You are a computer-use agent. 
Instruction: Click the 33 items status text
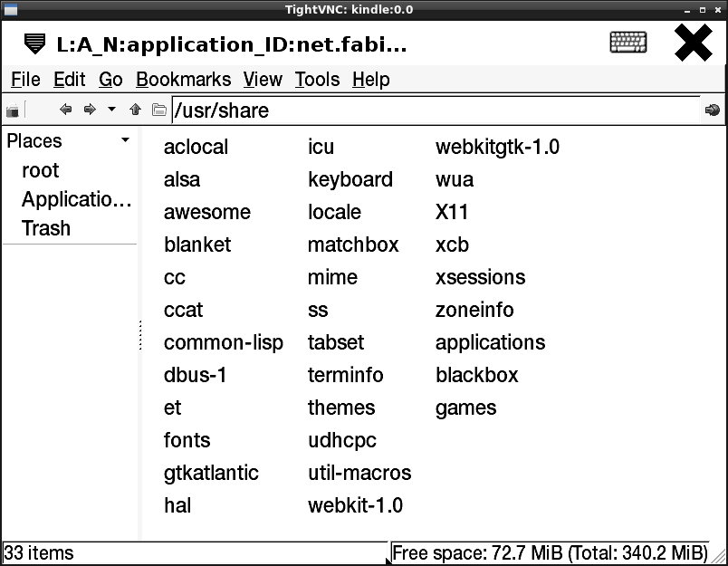39,553
